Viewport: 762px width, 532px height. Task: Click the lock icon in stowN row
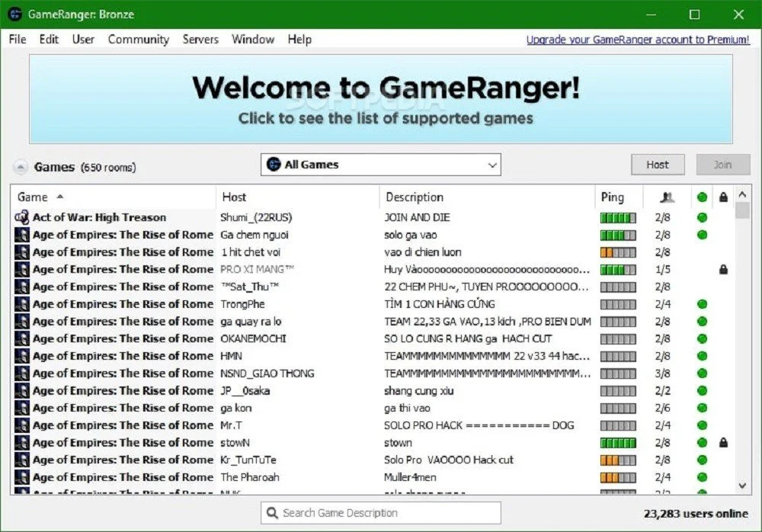pyautogui.click(x=723, y=443)
